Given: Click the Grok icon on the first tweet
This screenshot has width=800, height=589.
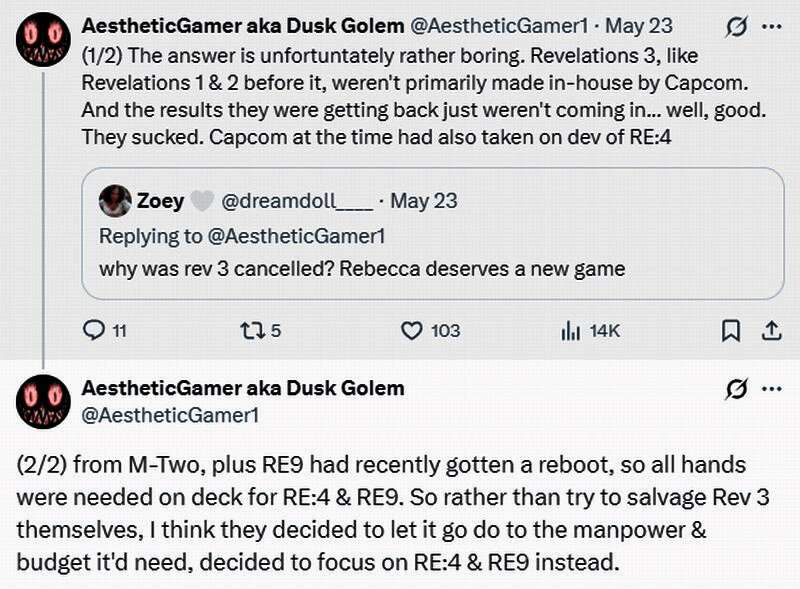Looking at the screenshot, I should tap(737, 25).
